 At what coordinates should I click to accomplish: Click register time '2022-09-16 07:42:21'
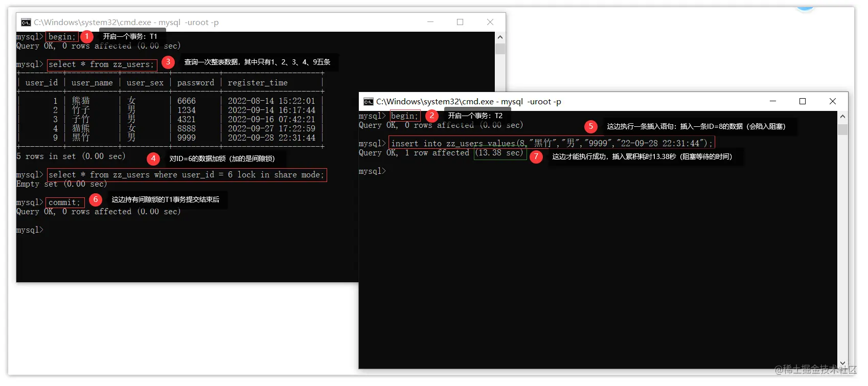pyautogui.click(x=271, y=120)
